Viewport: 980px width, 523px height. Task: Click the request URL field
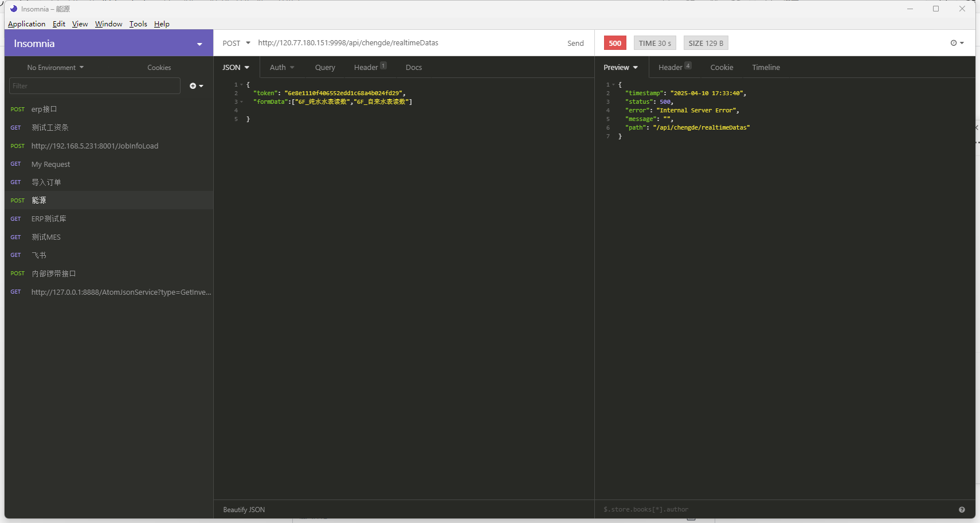pyautogui.click(x=406, y=43)
